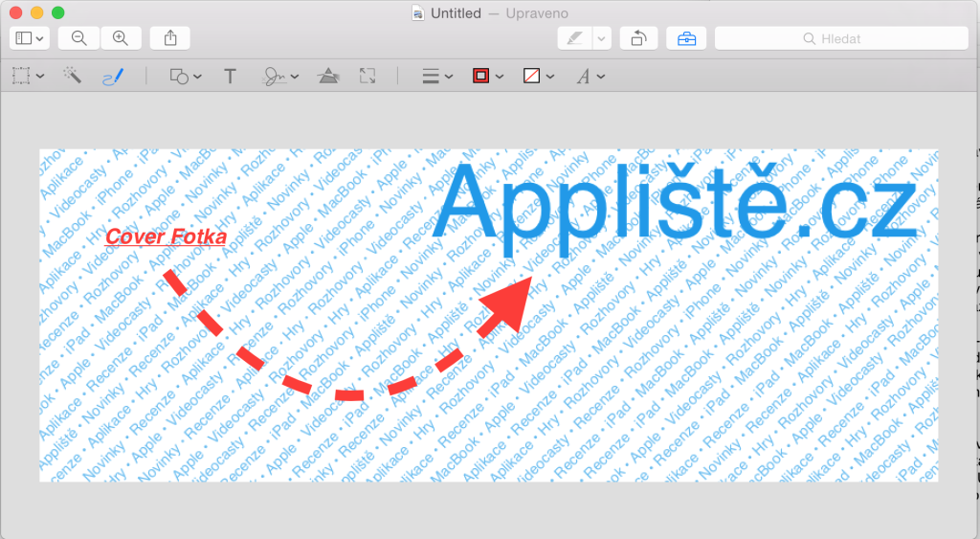
Task: Toggle the Markup toolbox button
Action: click(686, 38)
